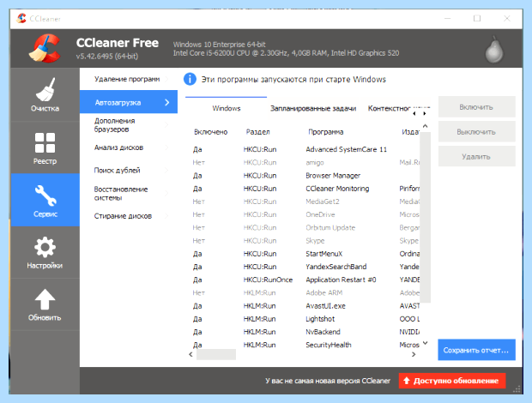Select the Сервис wrench section
The image size is (532, 403).
point(45,200)
